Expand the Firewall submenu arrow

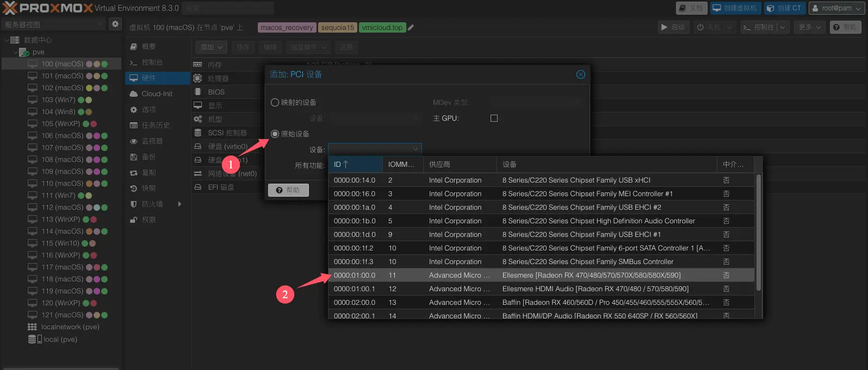click(x=179, y=204)
